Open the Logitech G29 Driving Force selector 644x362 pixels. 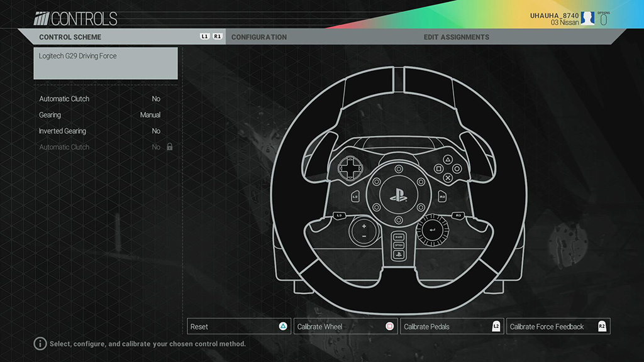106,63
